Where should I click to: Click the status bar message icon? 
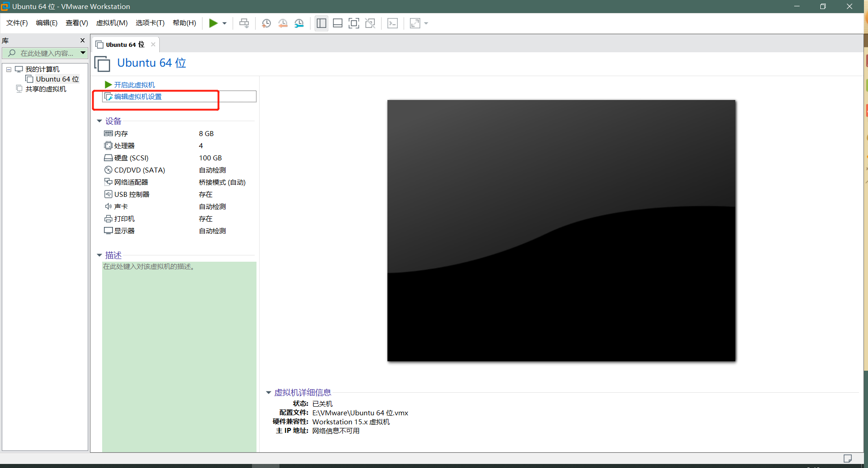[848, 459]
